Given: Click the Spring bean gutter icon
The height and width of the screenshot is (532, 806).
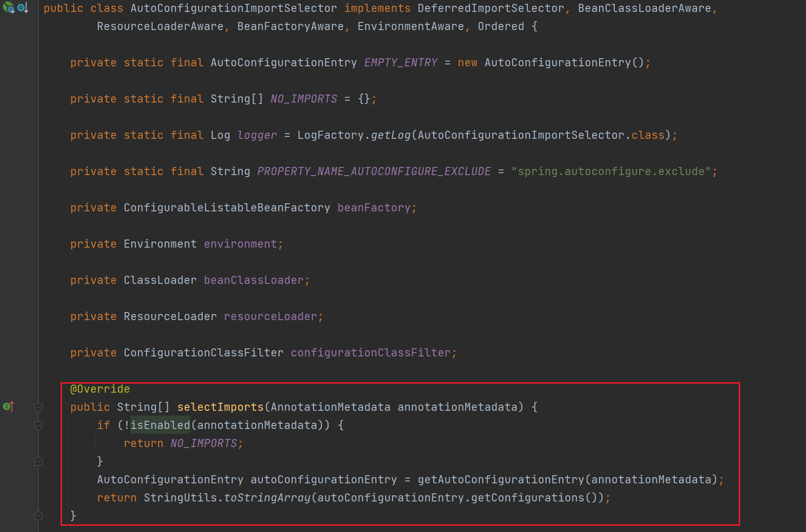Looking at the screenshot, I should 8,8.
